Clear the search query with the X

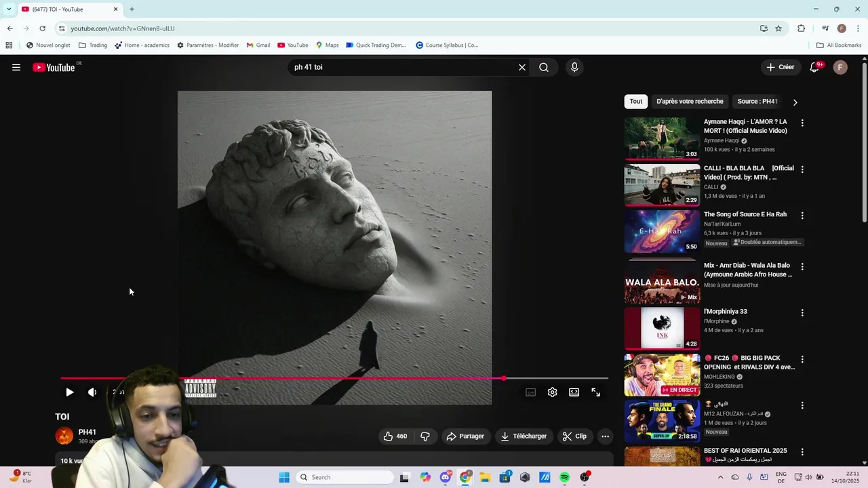(x=522, y=67)
